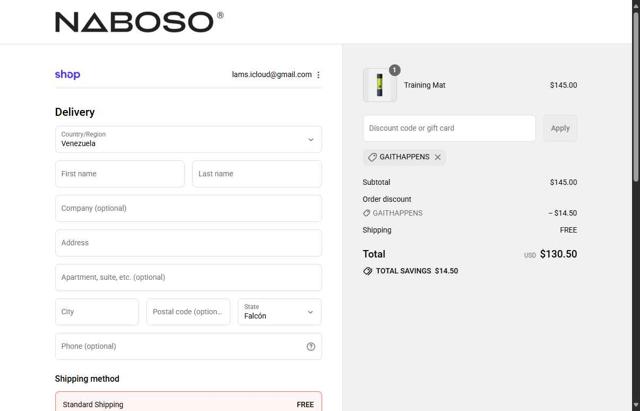Remove the GAITHAPPENS discount code

pos(438,157)
